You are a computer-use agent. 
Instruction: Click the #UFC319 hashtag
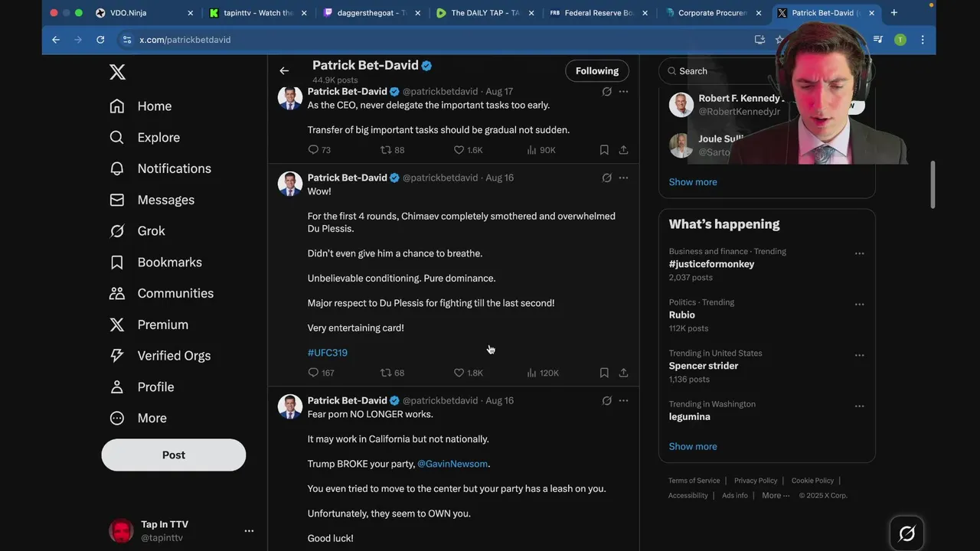coord(328,353)
